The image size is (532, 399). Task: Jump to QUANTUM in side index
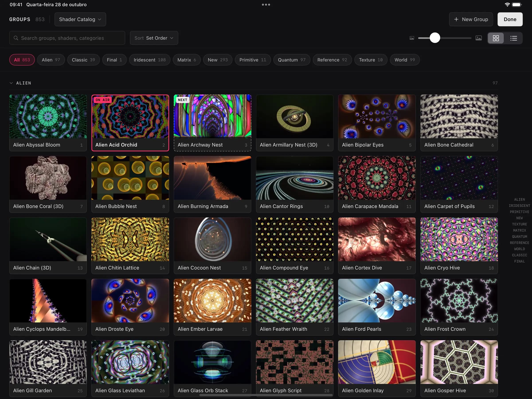519,237
